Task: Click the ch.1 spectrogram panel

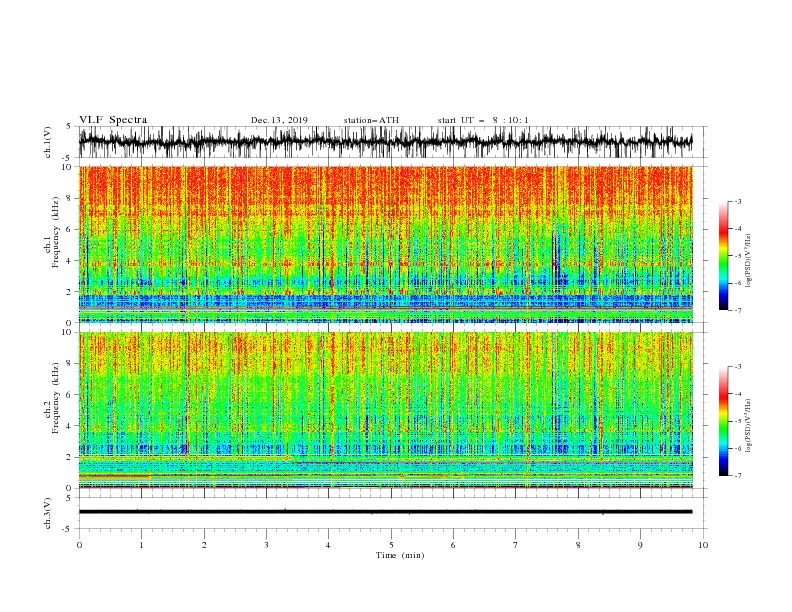Action: coord(386,244)
